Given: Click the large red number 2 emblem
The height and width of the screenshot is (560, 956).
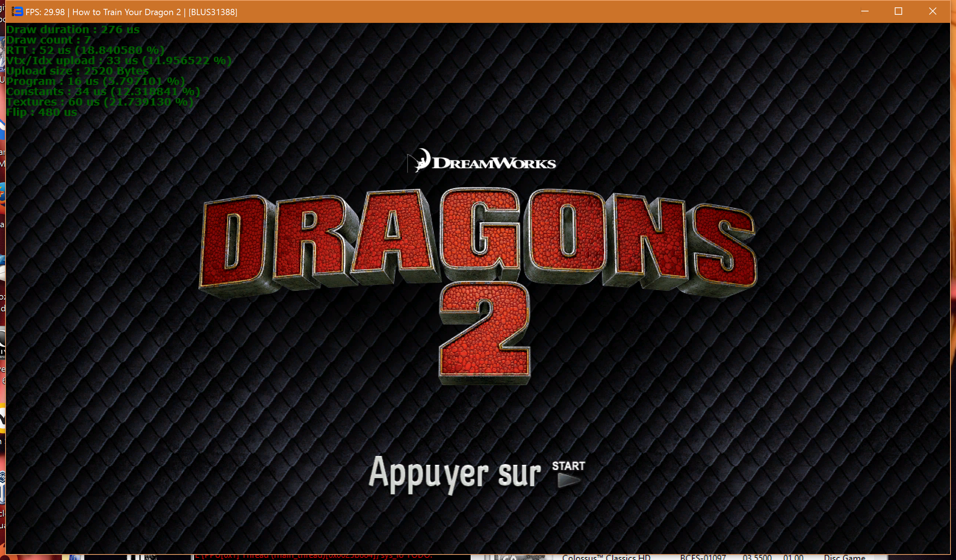Looking at the screenshot, I should click(484, 333).
